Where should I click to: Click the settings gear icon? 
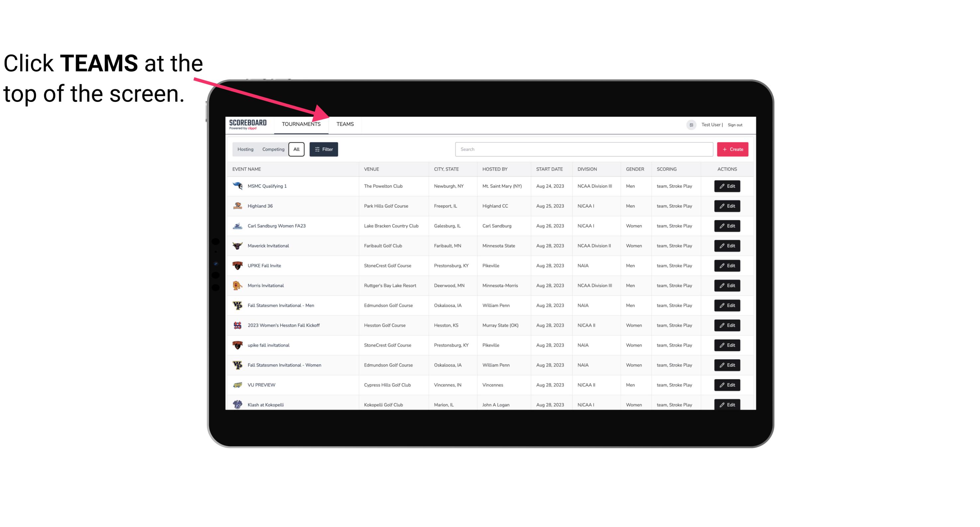click(x=690, y=124)
